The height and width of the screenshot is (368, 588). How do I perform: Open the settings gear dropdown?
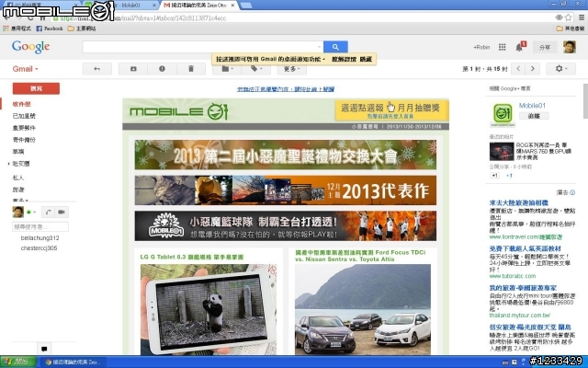click(x=560, y=69)
